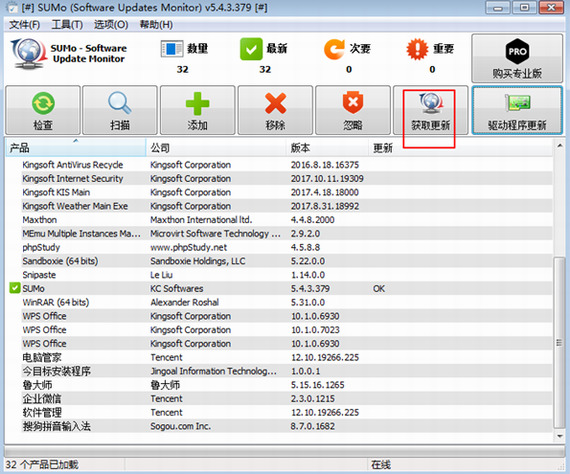
Task: Click the SUMo globe logo
Action: coord(29,54)
